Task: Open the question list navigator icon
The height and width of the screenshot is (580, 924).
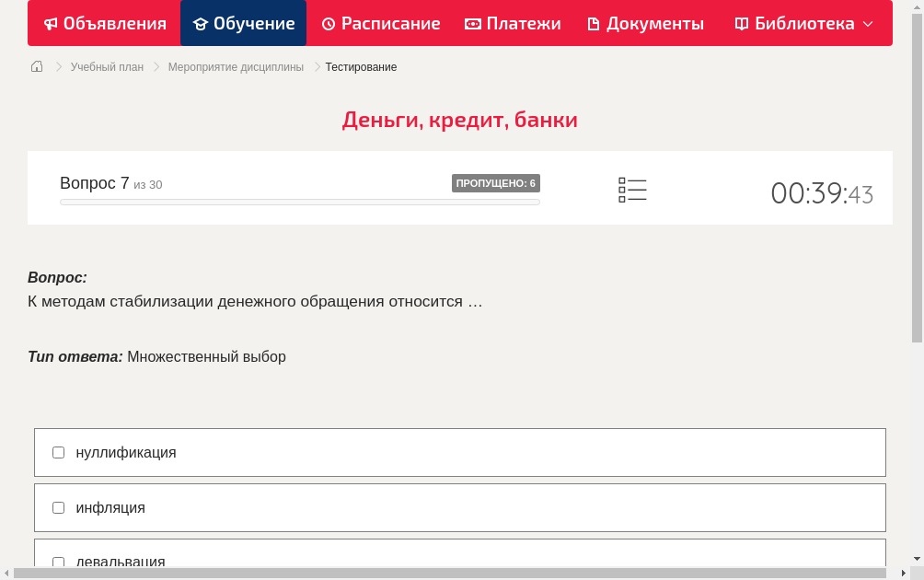Action: click(x=632, y=189)
